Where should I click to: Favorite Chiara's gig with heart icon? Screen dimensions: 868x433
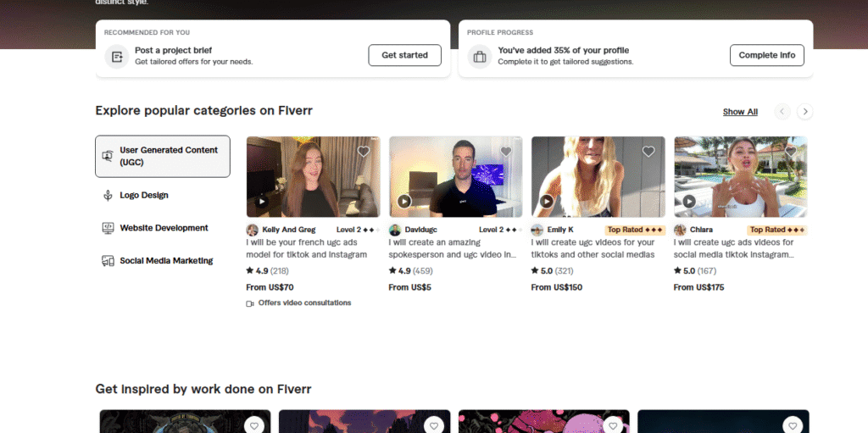(791, 152)
